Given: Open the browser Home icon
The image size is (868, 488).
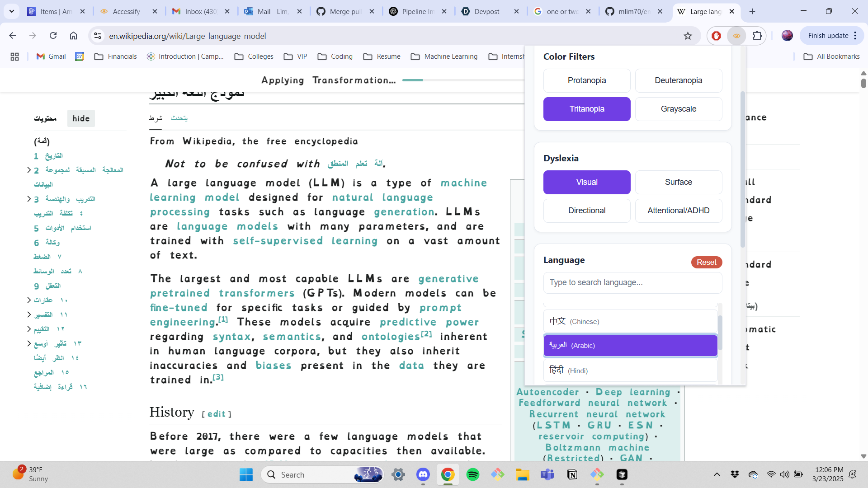Looking at the screenshot, I should point(73,36).
